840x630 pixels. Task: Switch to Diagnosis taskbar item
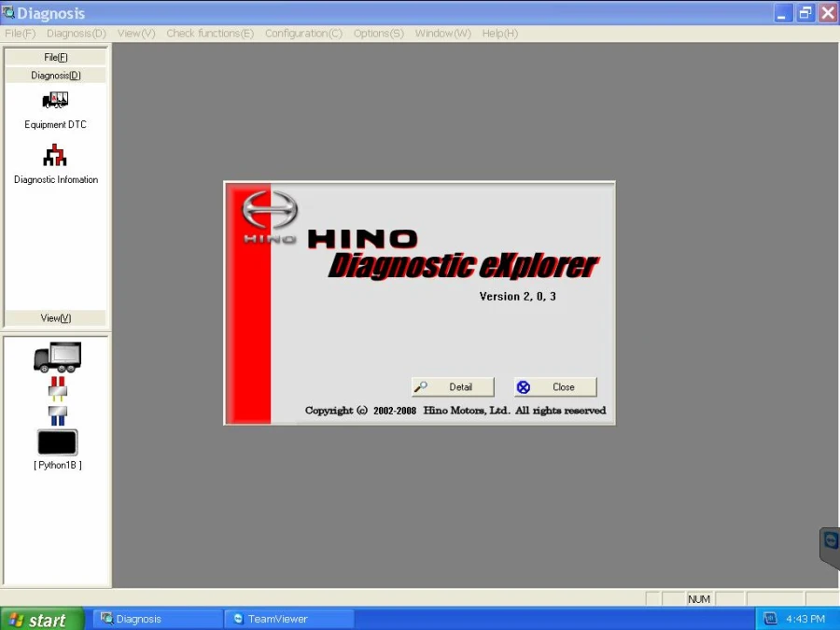158,620
